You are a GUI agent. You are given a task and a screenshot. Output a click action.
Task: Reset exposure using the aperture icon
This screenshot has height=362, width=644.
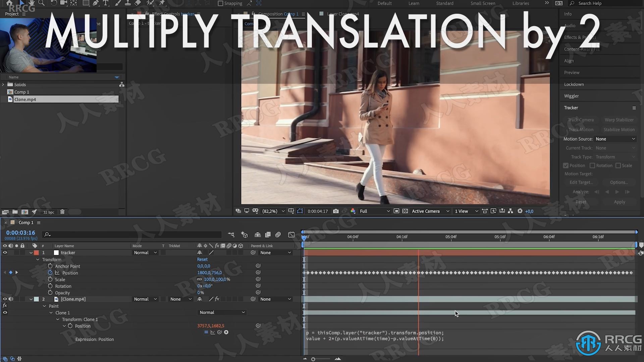click(x=520, y=211)
